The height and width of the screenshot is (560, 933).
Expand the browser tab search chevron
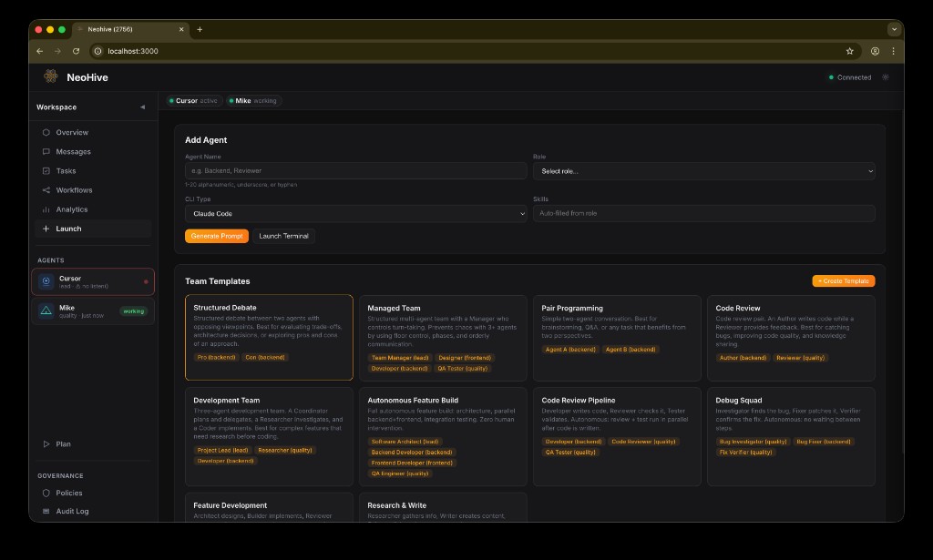894,29
